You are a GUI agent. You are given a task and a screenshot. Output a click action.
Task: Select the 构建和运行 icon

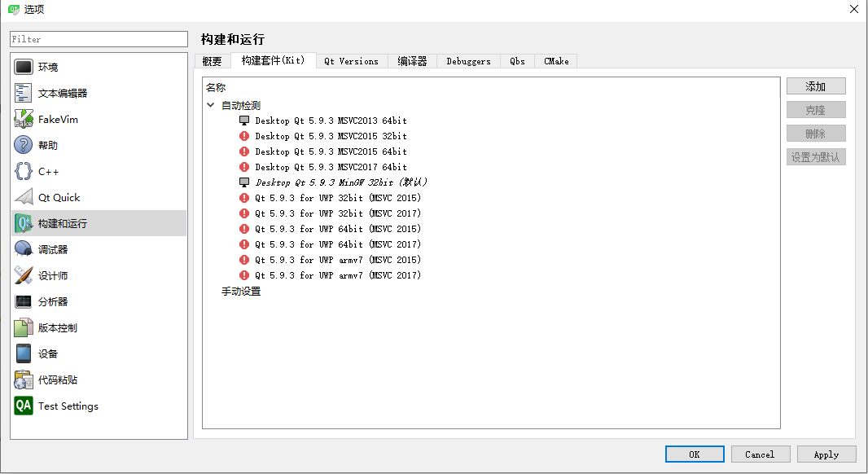coord(24,223)
